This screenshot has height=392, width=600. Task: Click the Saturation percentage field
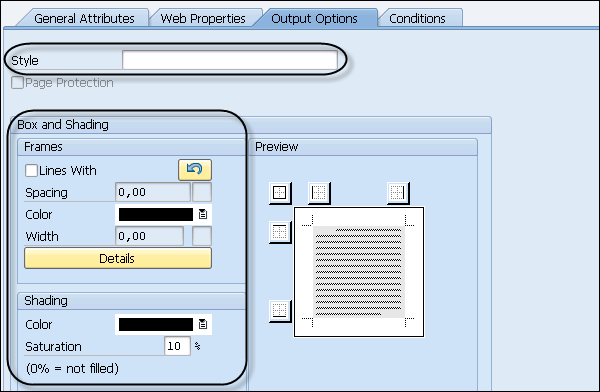pyautogui.click(x=177, y=346)
